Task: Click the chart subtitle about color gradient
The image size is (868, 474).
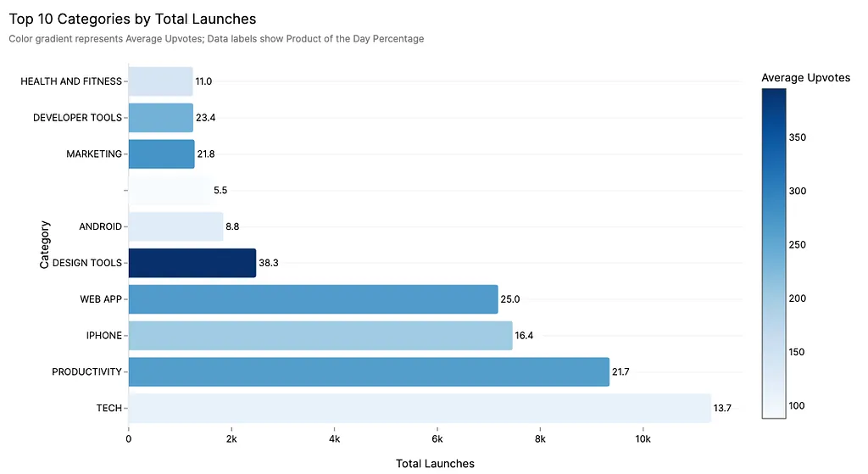Action: (x=216, y=39)
